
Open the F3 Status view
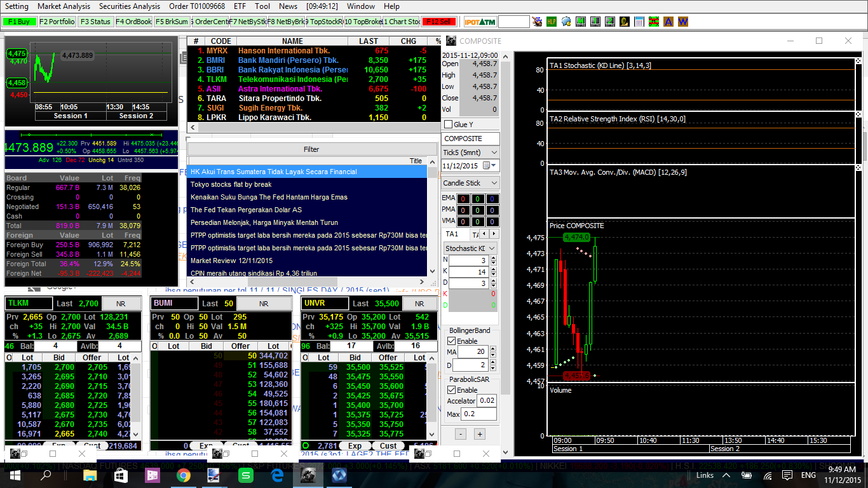coord(95,22)
